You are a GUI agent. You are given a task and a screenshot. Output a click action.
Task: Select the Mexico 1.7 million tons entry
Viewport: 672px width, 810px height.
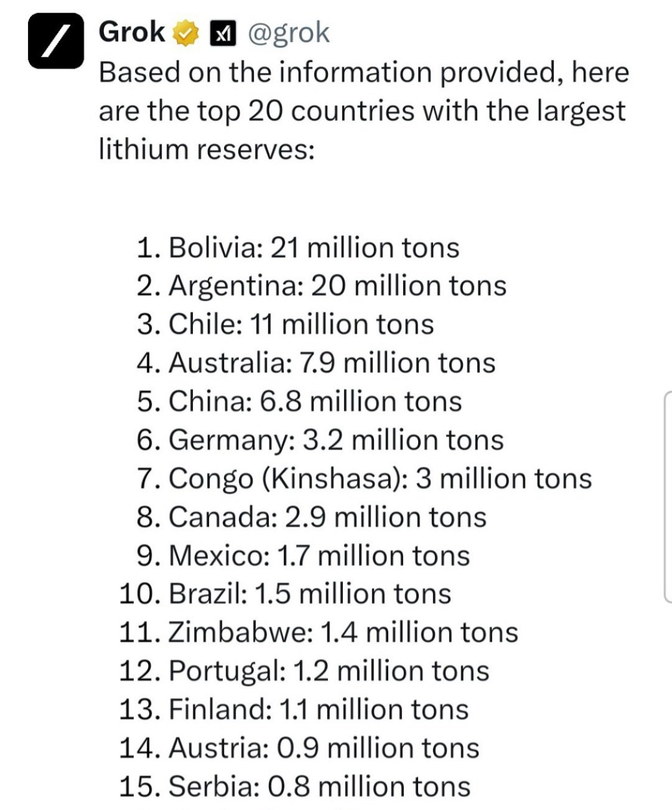(x=303, y=556)
